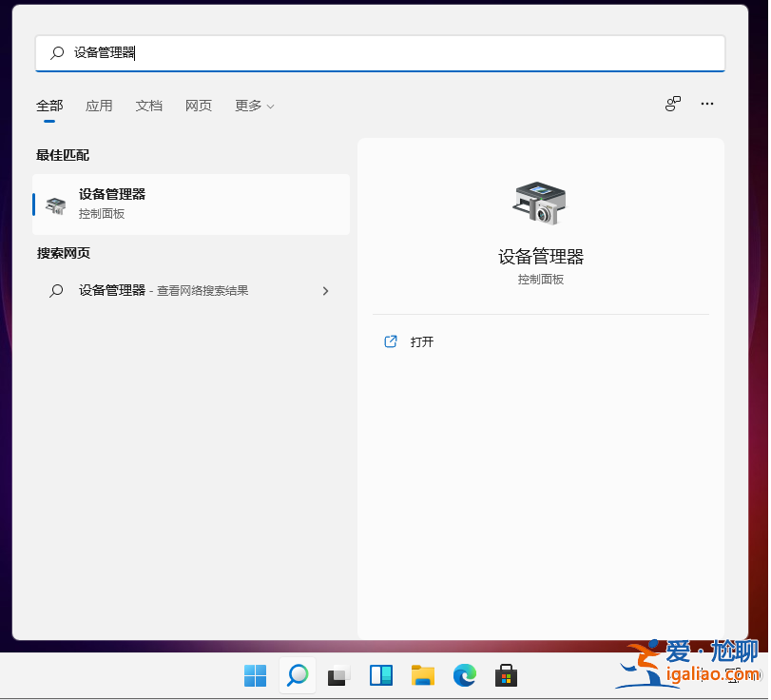Open File Explorer from the taskbar
The width and height of the screenshot is (771, 700).
(x=422, y=676)
